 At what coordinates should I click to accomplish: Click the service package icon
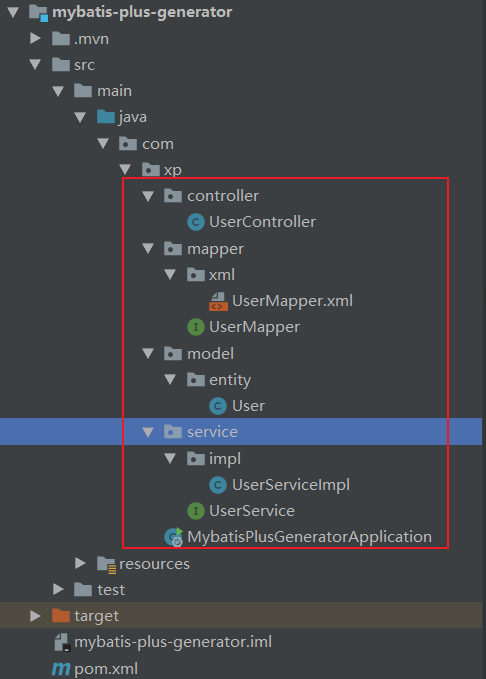(x=173, y=432)
